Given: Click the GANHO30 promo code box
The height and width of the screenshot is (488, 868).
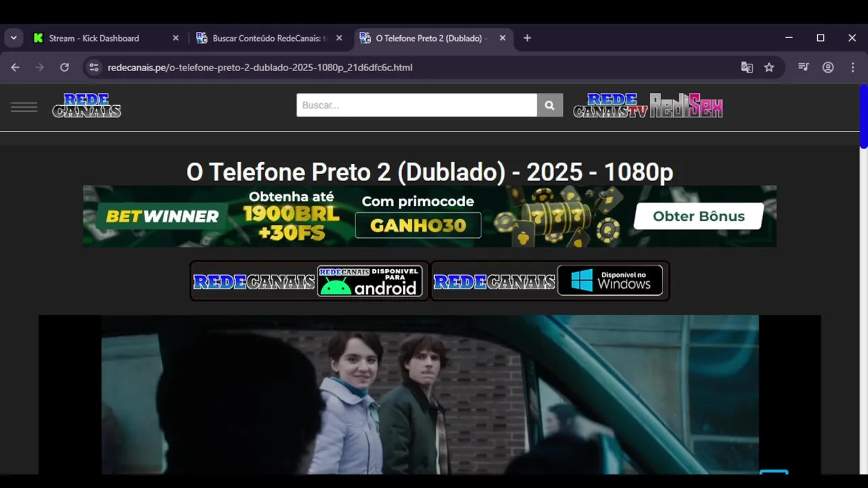Looking at the screenshot, I should 418,226.
